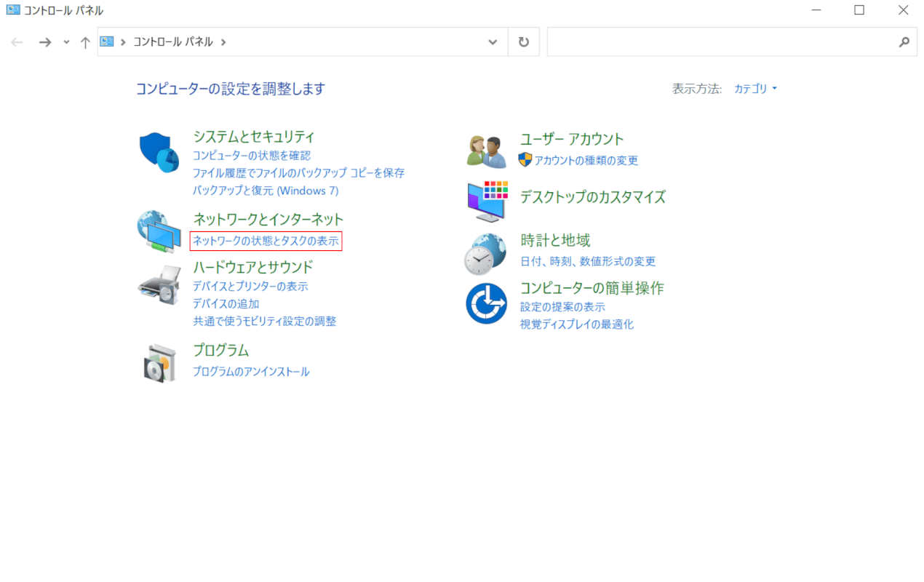Expand the address bar history dropdown
The width and height of the screenshot is (924, 582).
[x=493, y=42]
